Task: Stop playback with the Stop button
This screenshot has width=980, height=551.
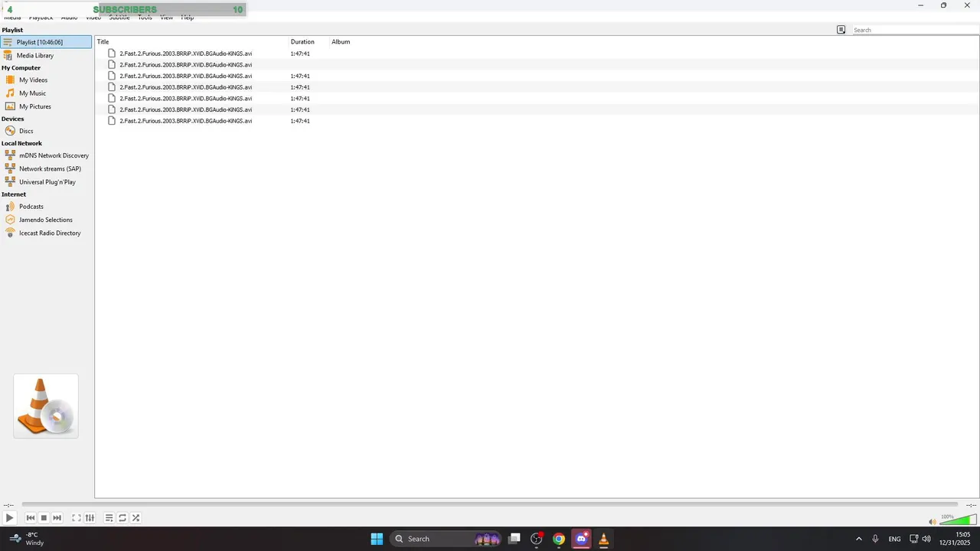Action: pyautogui.click(x=44, y=518)
